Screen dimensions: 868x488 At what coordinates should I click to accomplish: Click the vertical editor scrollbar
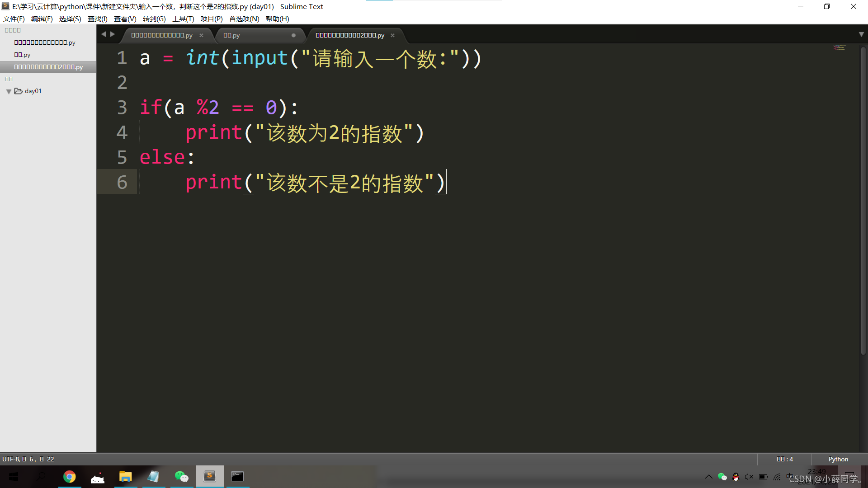863,201
